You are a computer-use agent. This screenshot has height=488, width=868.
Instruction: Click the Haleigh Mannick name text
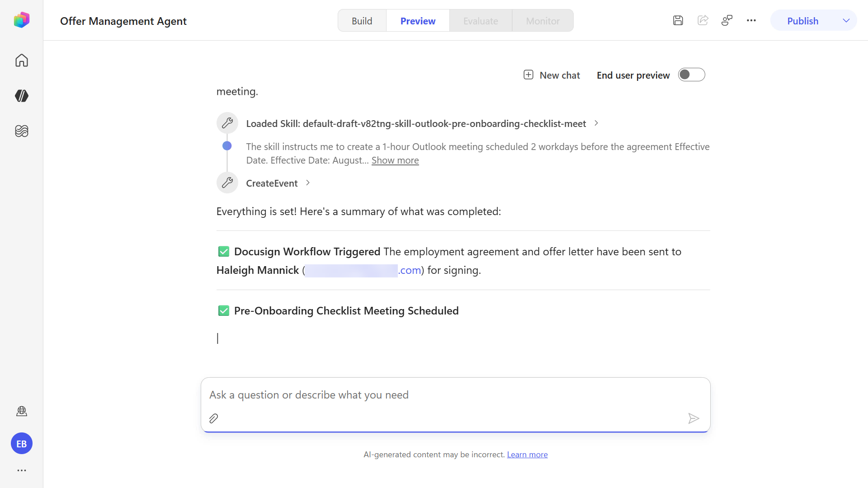[x=258, y=270]
